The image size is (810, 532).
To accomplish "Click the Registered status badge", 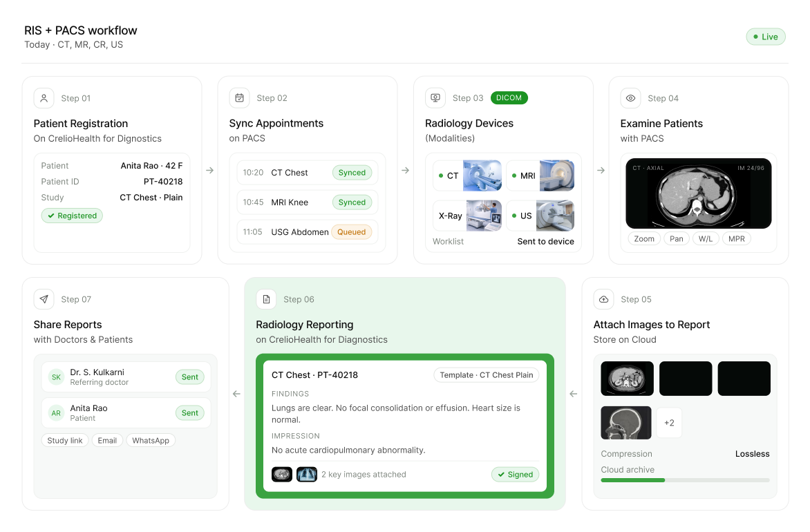I will (x=73, y=216).
